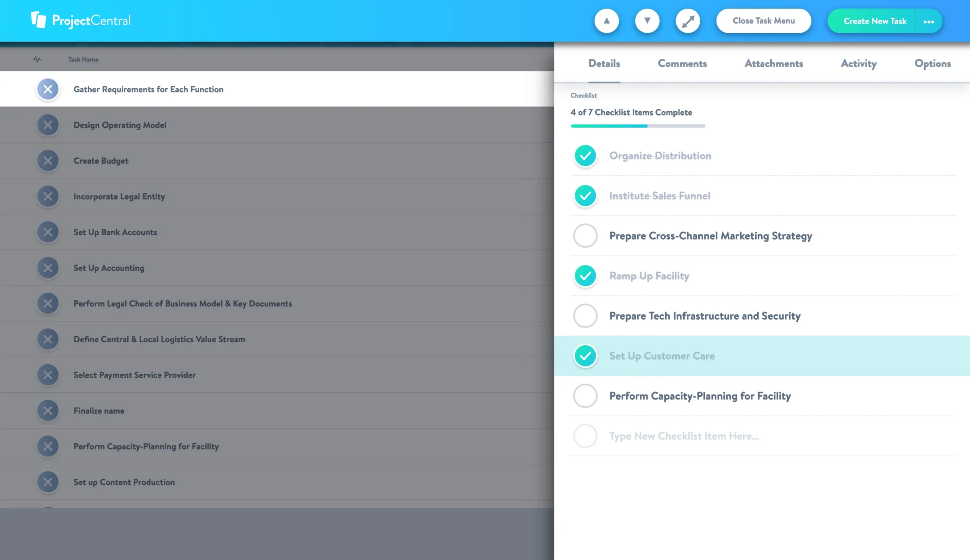This screenshot has height=560, width=970.
Task: Click the Close Task Menu button
Action: pos(763,21)
